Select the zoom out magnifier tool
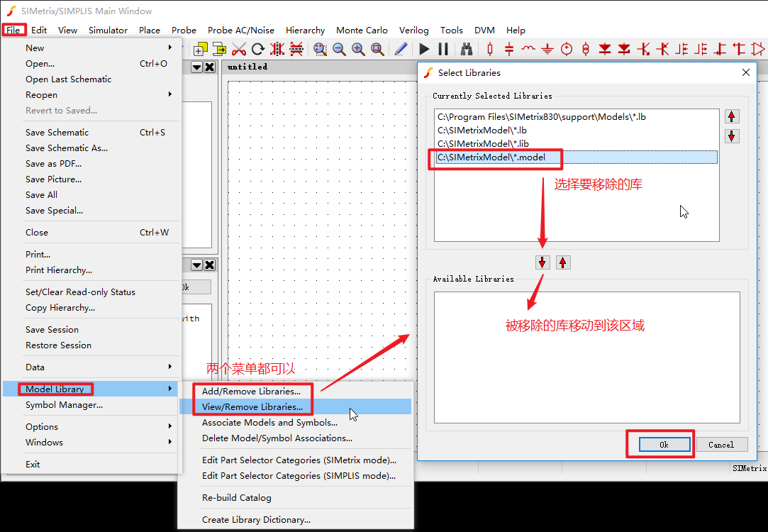Screen dimensions: 768x532 pyautogui.click(x=339, y=49)
